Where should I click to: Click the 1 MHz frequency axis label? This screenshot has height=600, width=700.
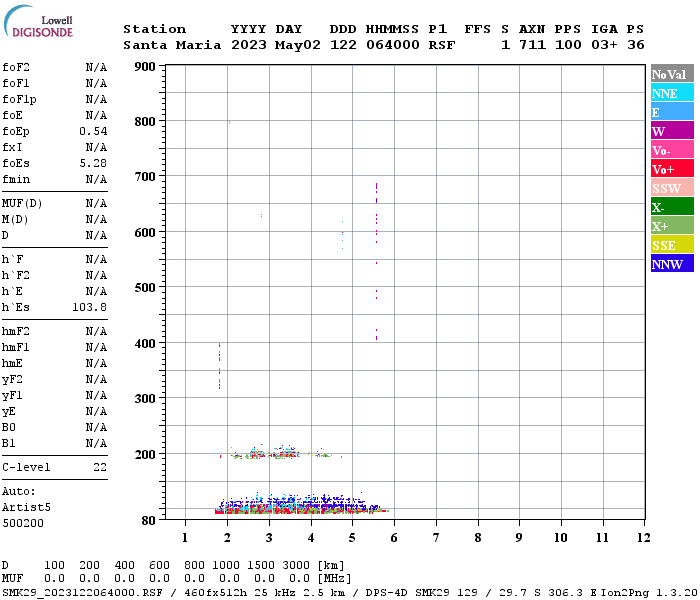(185, 538)
